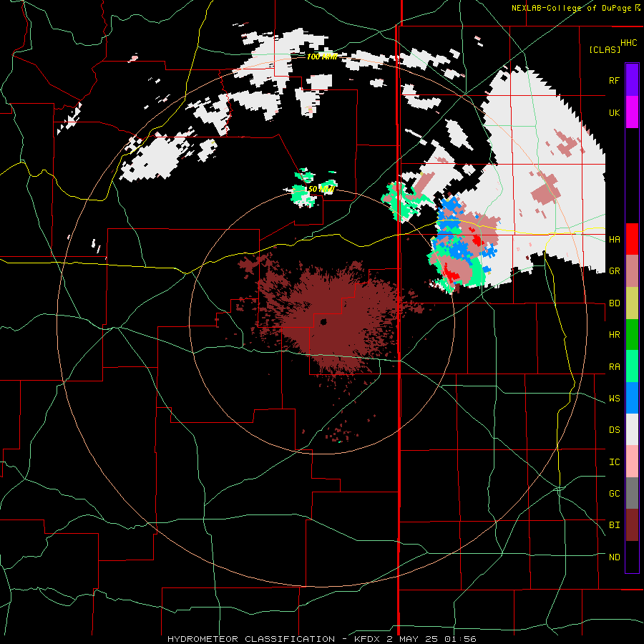Pick the dark green HR heavy rain swatch
This screenshot has height=644, width=644.
click(x=632, y=335)
